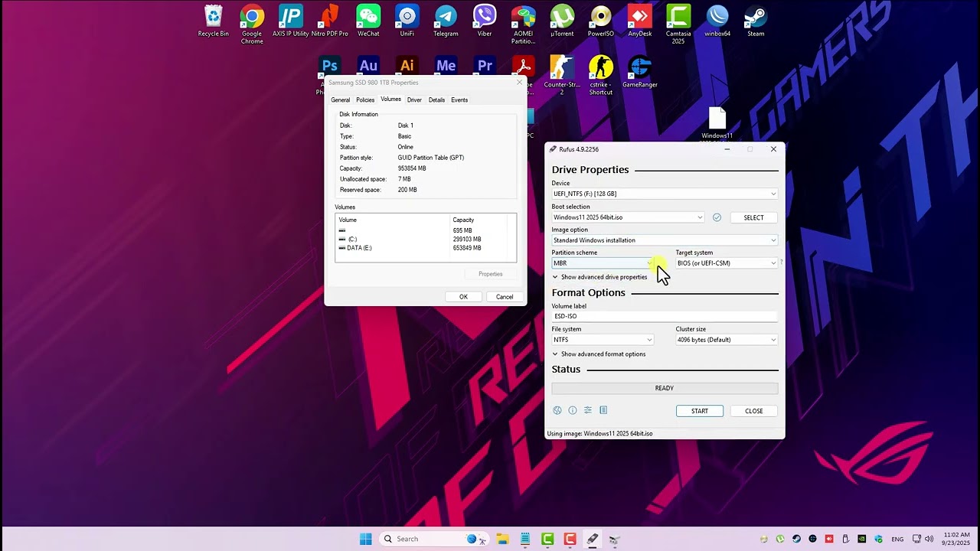This screenshot has width=980, height=551.
Task: Switch to Driver tab in Properties dialog
Action: coord(414,100)
